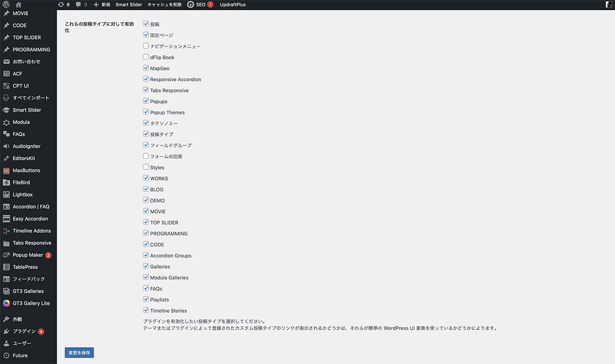The width and height of the screenshot is (615, 364).
Task: Toggle the Timeline Stories checkbox
Action: tap(146, 310)
